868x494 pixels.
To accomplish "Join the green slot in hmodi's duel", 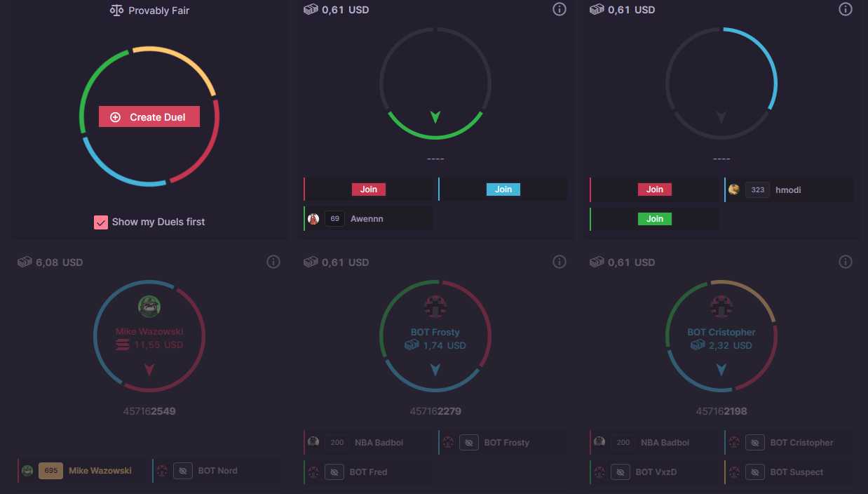I will pos(654,219).
